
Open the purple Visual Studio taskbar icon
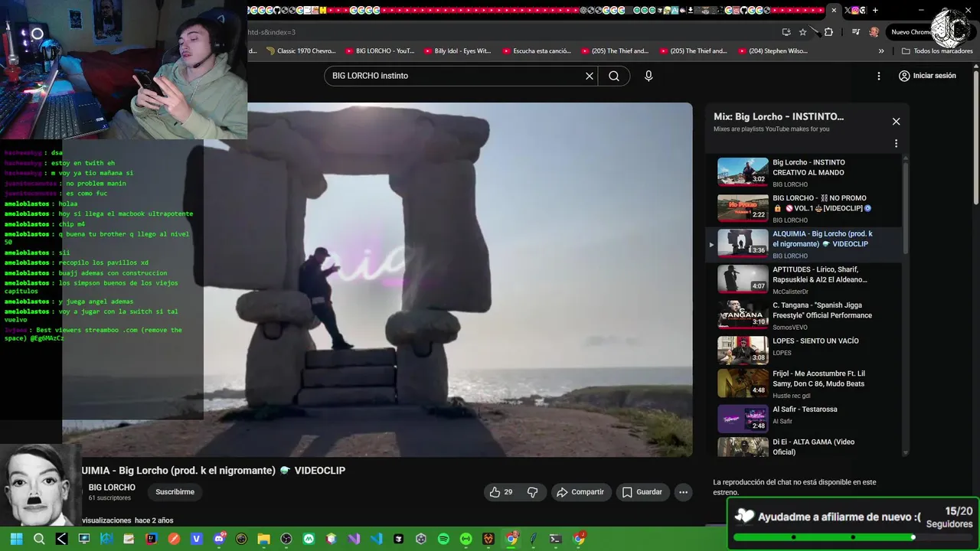click(x=354, y=539)
